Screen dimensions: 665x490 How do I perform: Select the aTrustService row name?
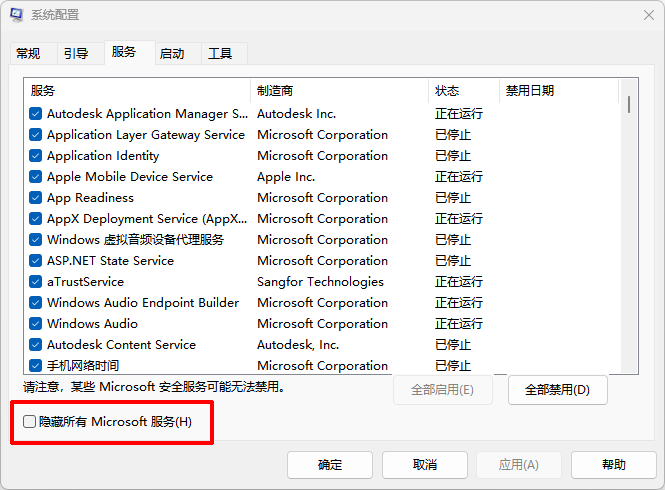point(85,282)
